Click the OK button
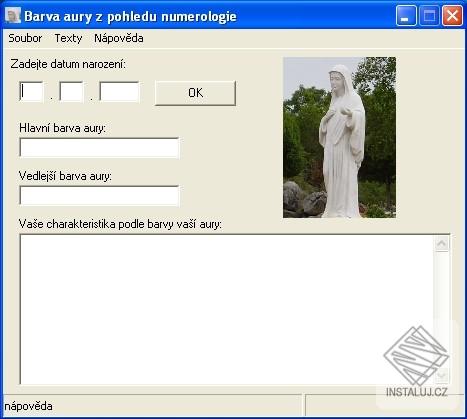Image resolution: width=467 pixels, height=419 pixels. click(x=195, y=93)
